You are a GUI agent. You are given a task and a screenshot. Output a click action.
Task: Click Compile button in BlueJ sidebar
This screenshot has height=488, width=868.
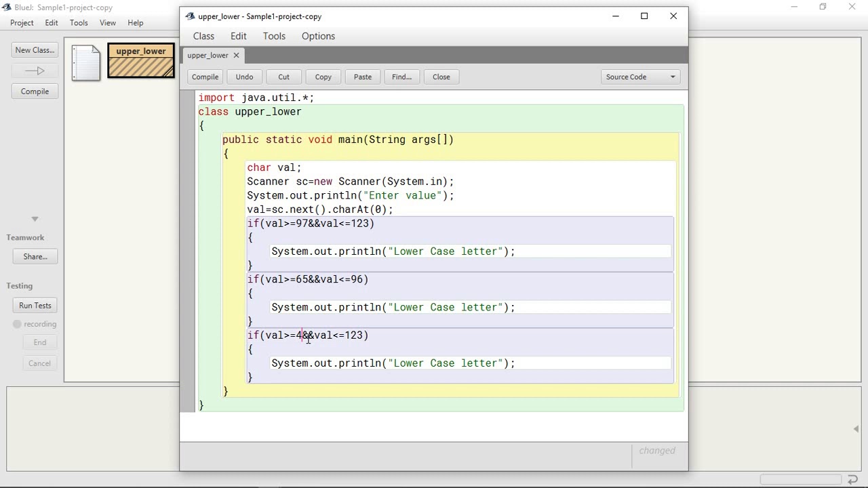35,91
